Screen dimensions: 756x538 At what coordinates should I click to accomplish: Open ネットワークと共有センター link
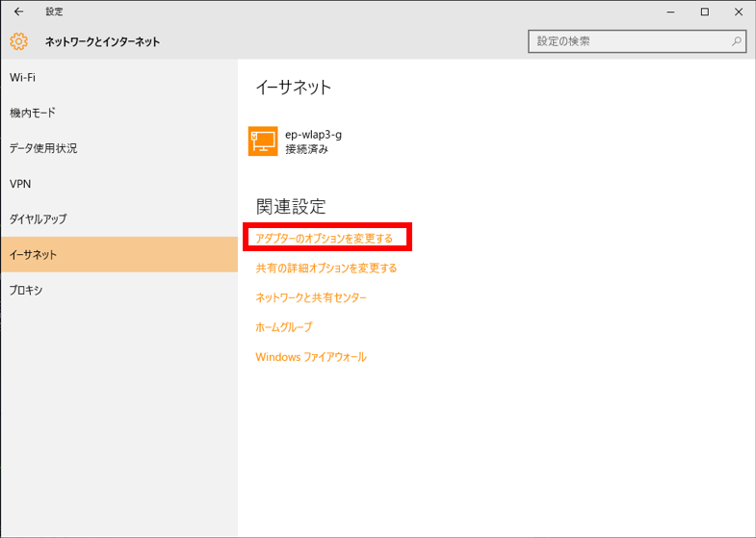point(311,297)
